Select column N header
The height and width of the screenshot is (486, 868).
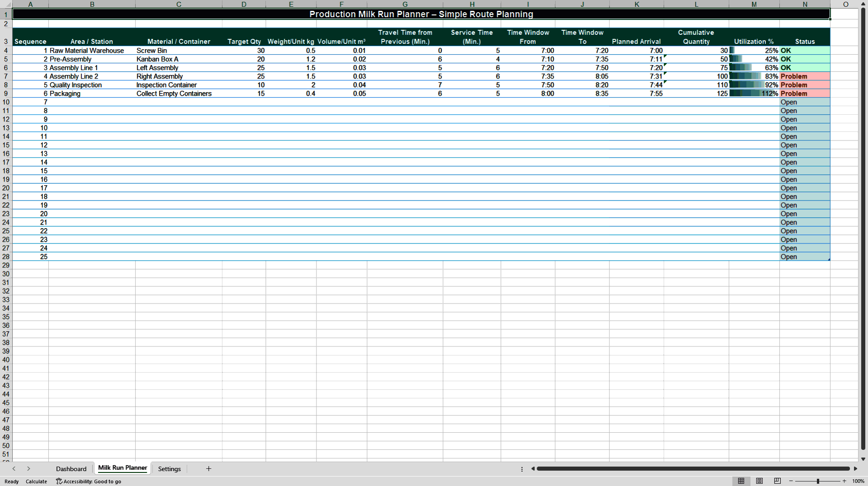pyautogui.click(x=805, y=4)
